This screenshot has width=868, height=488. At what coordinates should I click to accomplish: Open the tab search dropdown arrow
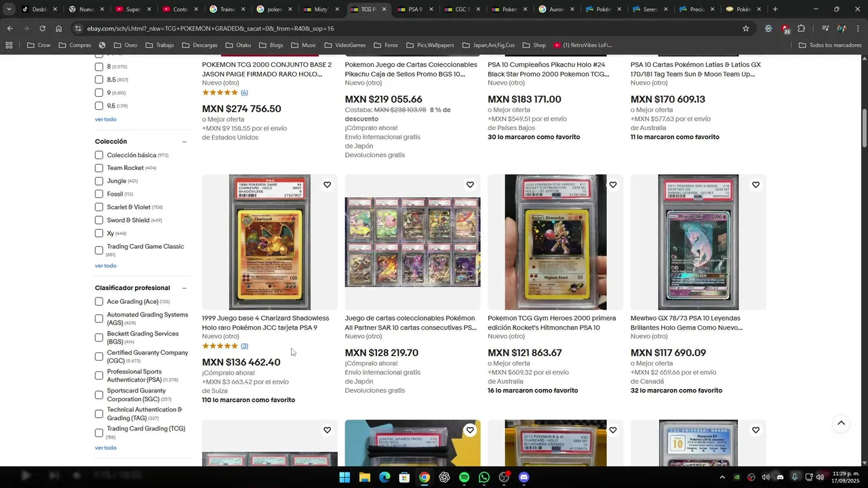(x=8, y=9)
